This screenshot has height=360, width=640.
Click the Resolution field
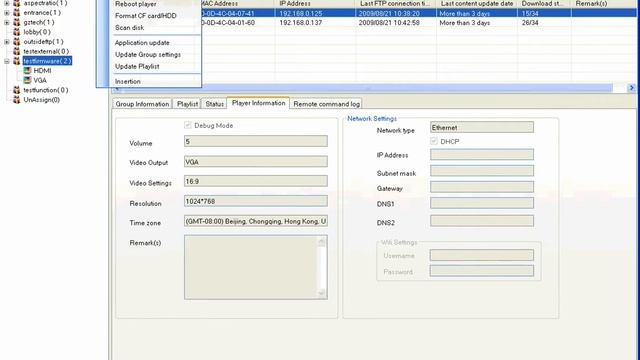tap(256, 201)
